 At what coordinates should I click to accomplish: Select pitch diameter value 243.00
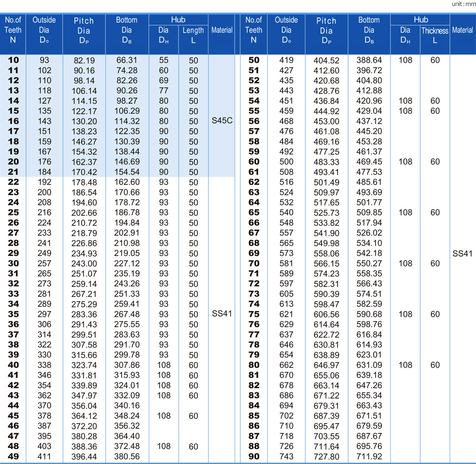click(84, 264)
